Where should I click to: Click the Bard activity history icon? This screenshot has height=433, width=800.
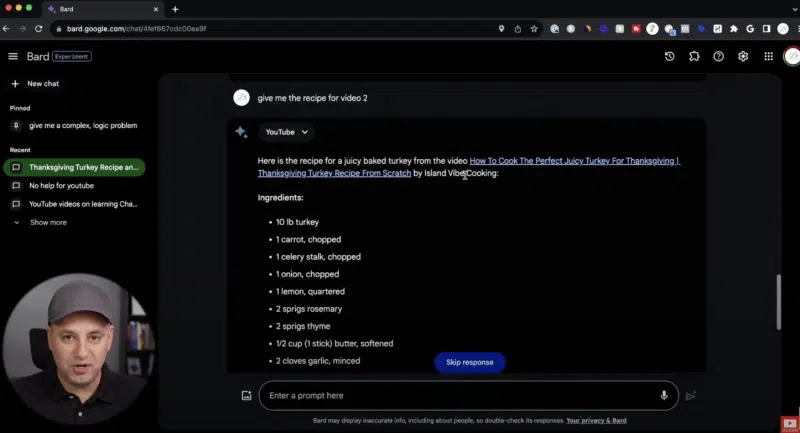tap(669, 57)
